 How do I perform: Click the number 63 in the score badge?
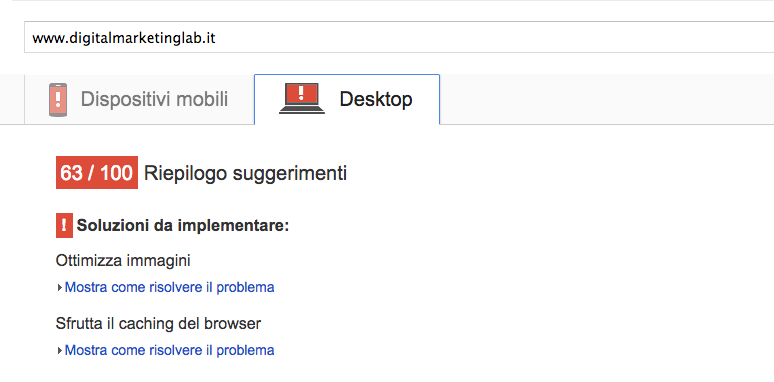(71, 173)
